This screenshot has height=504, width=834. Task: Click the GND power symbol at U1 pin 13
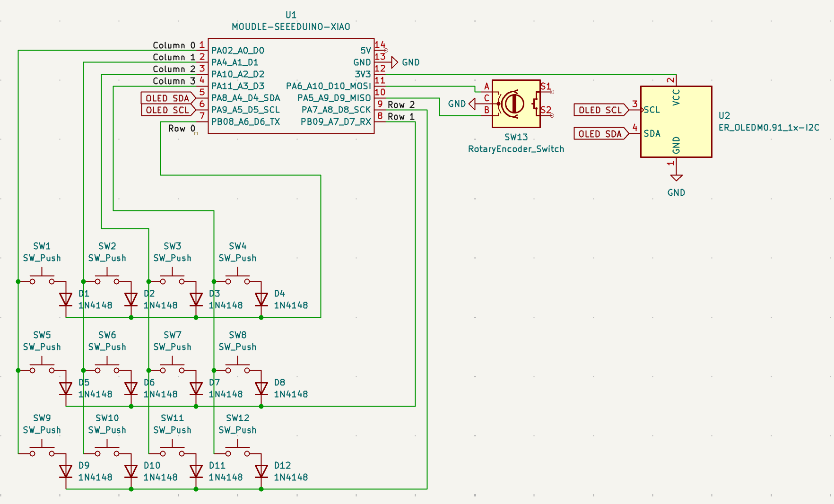[x=395, y=62]
